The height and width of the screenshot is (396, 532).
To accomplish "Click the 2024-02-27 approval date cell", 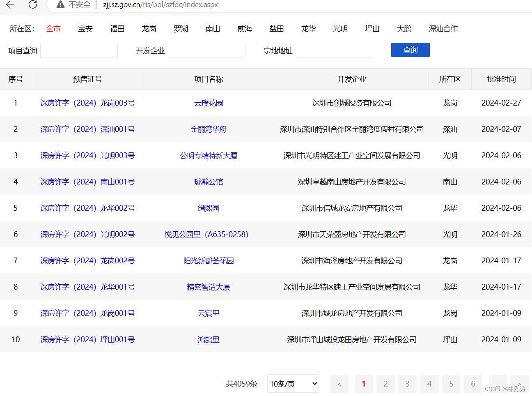I will click(501, 103).
